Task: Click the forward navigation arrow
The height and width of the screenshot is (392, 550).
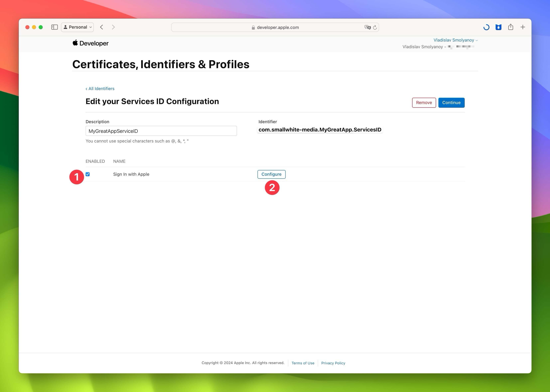Action: 113,27
